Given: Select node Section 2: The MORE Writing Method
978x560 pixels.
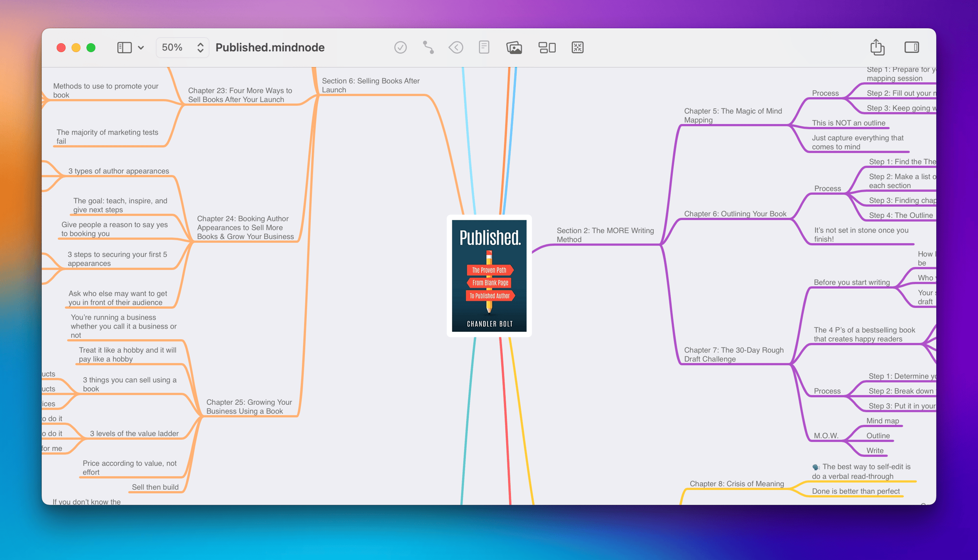Looking at the screenshot, I should point(605,235).
